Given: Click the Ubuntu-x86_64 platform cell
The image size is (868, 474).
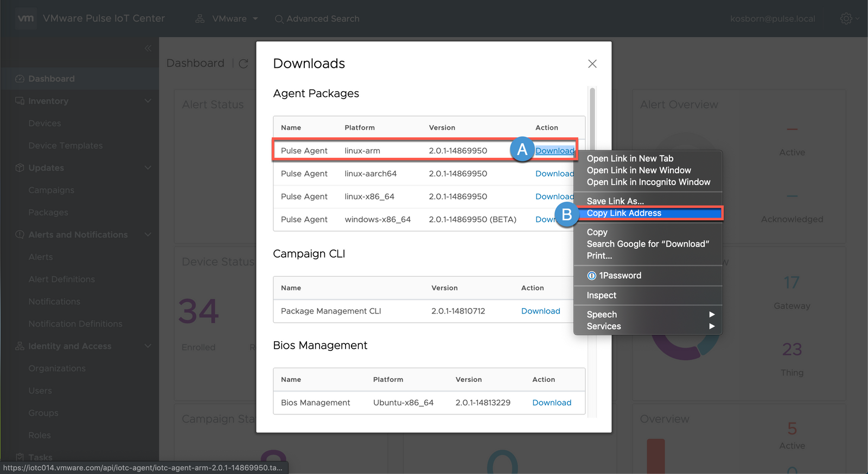Looking at the screenshot, I should click(x=403, y=402).
